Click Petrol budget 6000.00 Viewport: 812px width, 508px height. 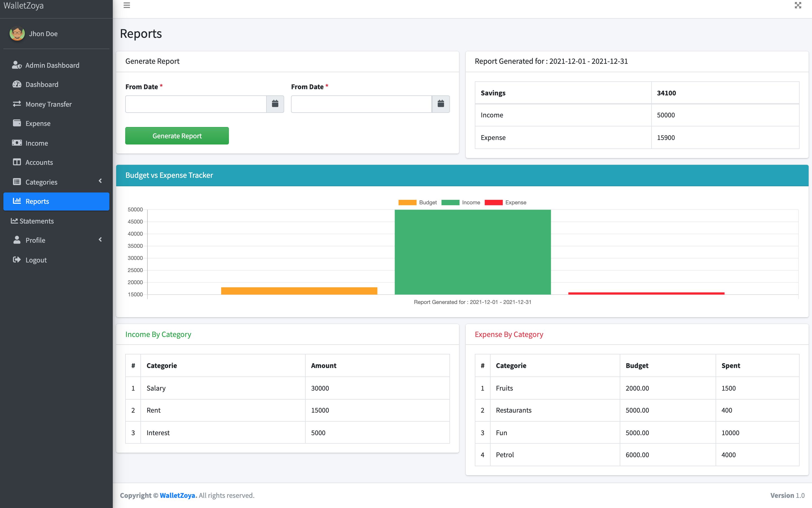point(637,455)
